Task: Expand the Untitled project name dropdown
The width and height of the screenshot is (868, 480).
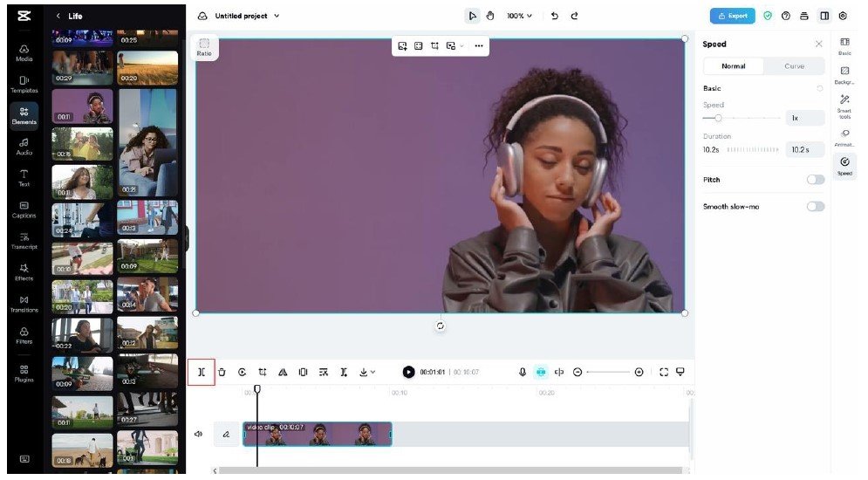Action: click(x=277, y=16)
